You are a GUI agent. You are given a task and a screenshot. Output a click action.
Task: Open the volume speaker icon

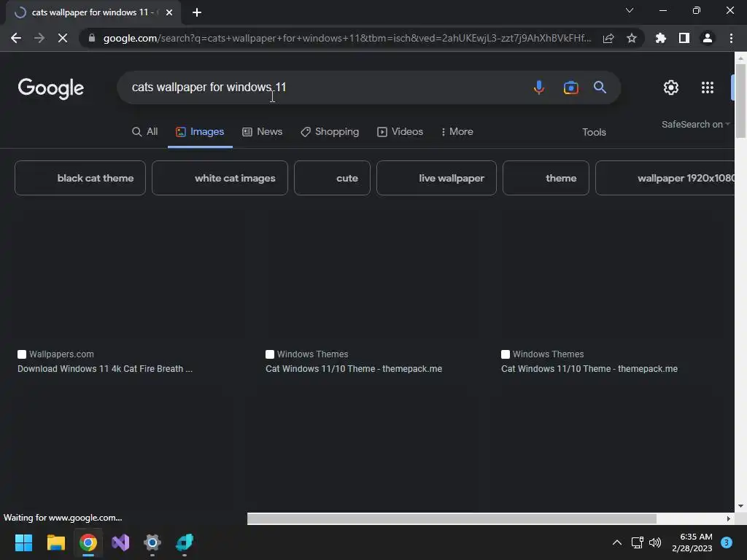[655, 542]
